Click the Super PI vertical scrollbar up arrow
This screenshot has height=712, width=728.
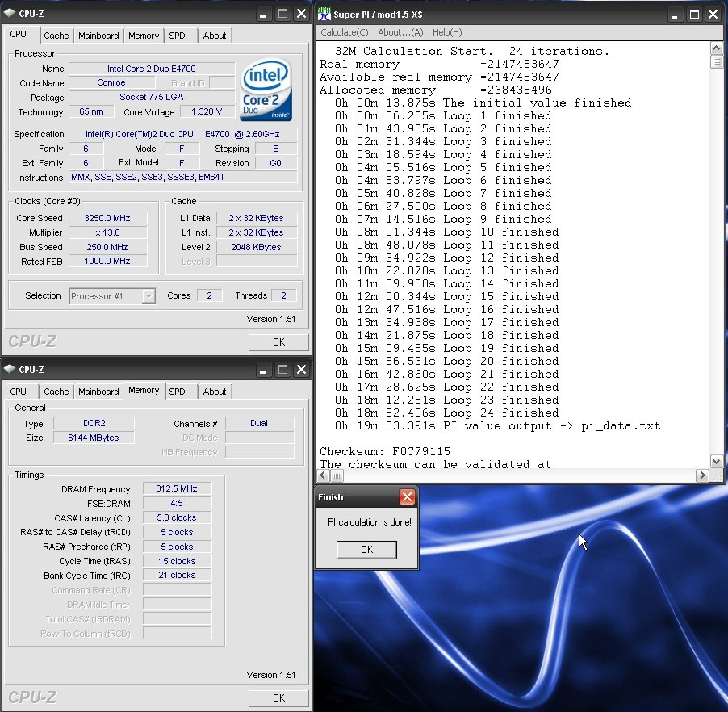click(716, 48)
